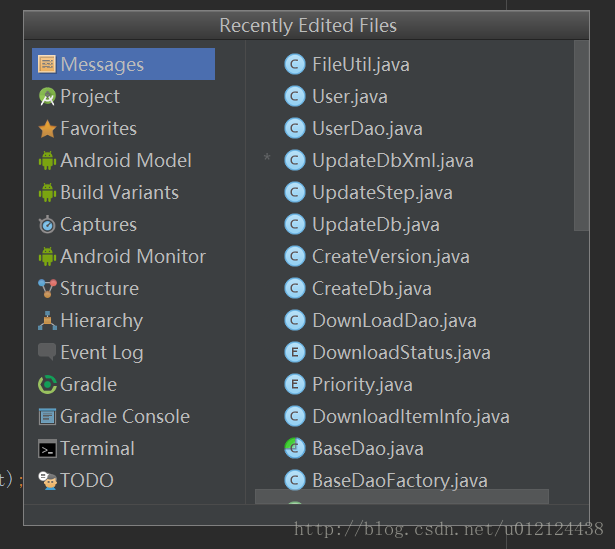This screenshot has width=615, height=549.
Task: Open the Android Monitor label
Action: click(133, 256)
